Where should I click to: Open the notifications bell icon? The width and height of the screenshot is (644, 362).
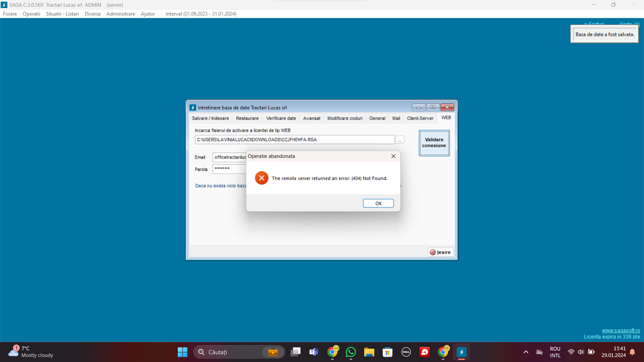[632, 352]
